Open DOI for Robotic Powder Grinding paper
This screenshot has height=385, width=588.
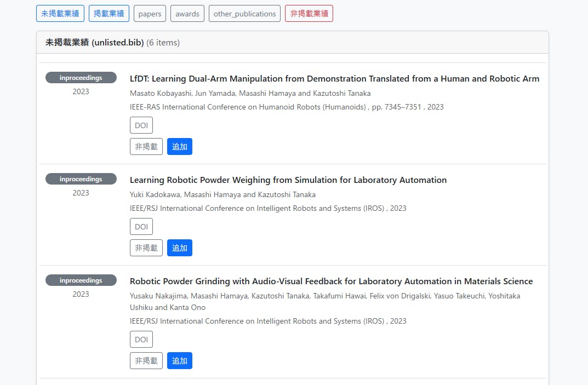point(141,340)
